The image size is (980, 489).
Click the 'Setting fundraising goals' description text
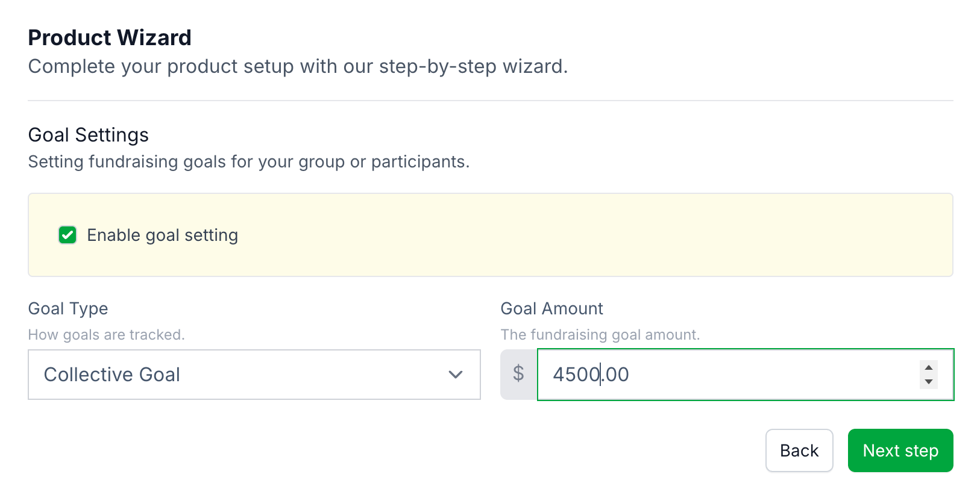248,161
